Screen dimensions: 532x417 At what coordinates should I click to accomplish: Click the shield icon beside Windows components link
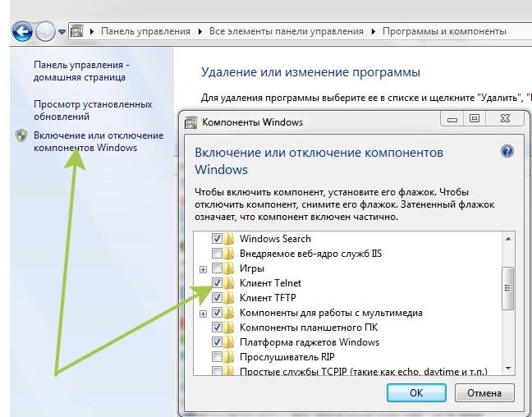[21, 135]
